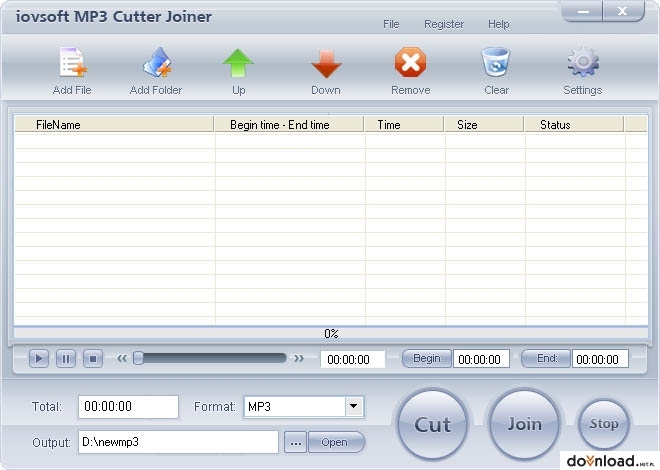This screenshot has height=470, width=660.
Task: Click the current playback time field
Action: [x=353, y=359]
